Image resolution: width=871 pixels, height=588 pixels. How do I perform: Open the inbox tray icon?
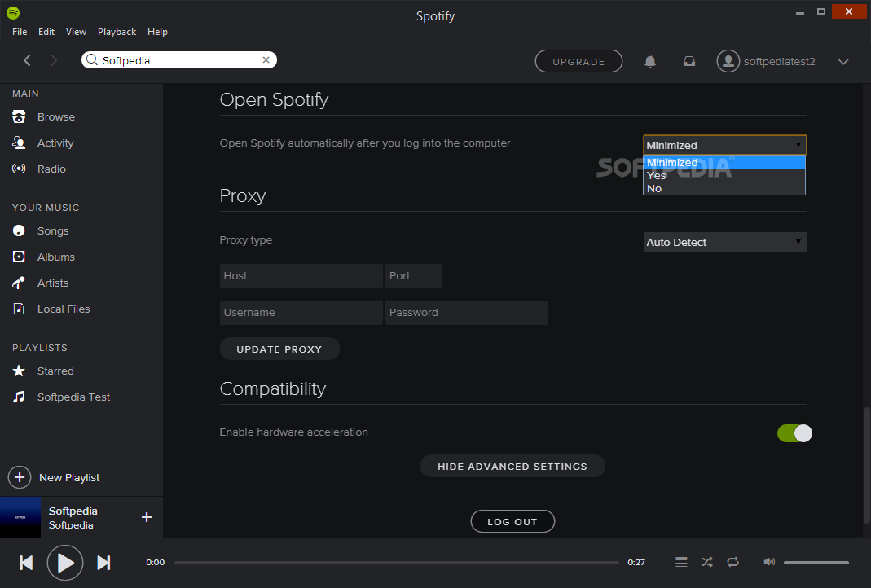(x=688, y=61)
